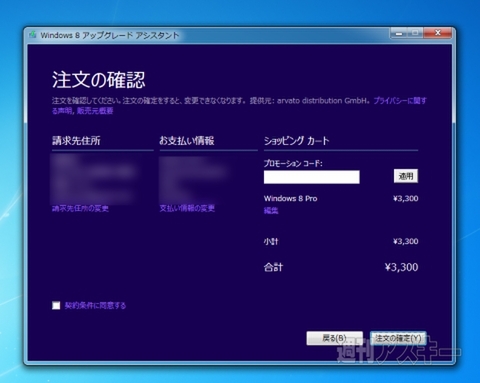480x383 pixels.
Task: Click the 小計 subtotal label
Action: coord(271,241)
